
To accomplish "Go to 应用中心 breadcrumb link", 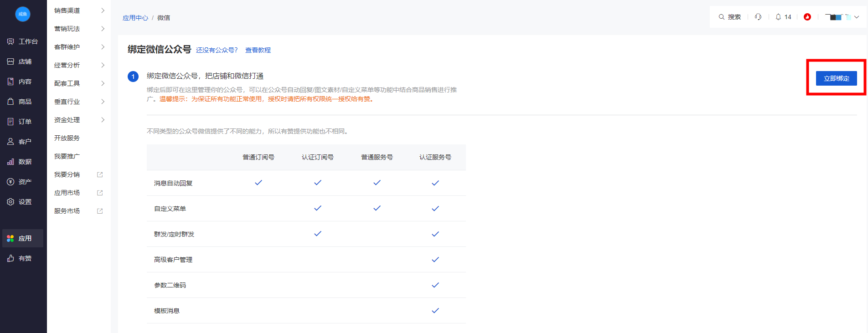I will tap(135, 18).
